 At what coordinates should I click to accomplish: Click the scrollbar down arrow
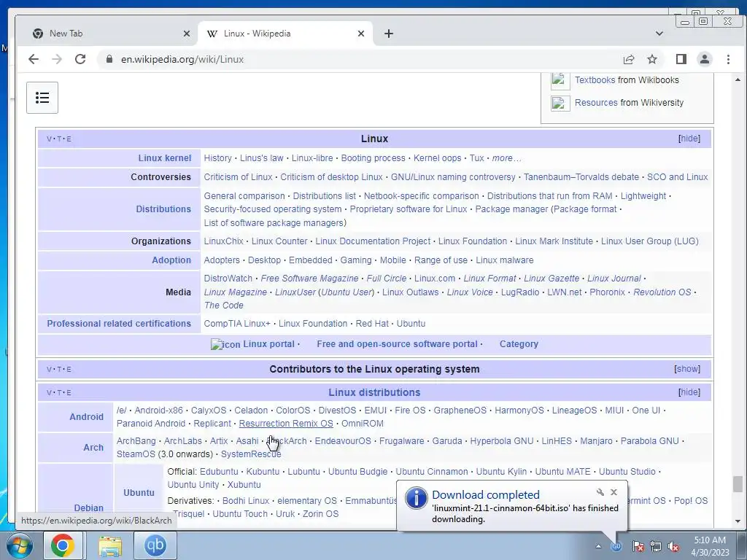coord(738,521)
